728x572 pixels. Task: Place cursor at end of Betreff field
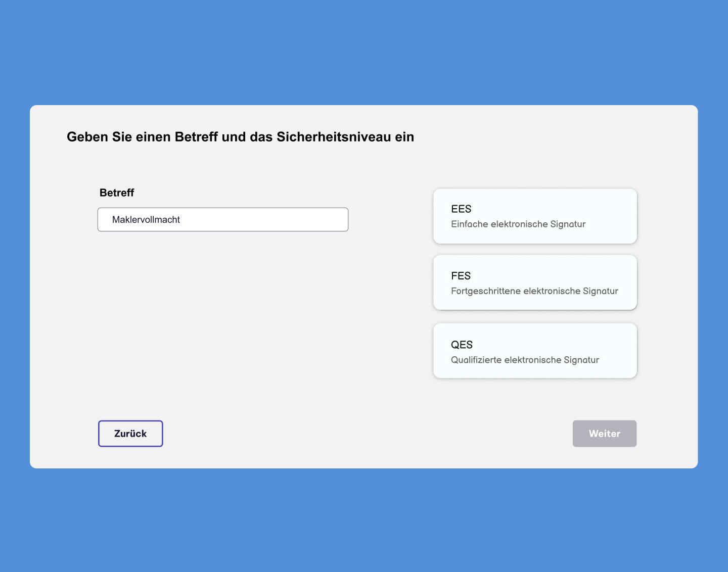[x=263, y=219]
